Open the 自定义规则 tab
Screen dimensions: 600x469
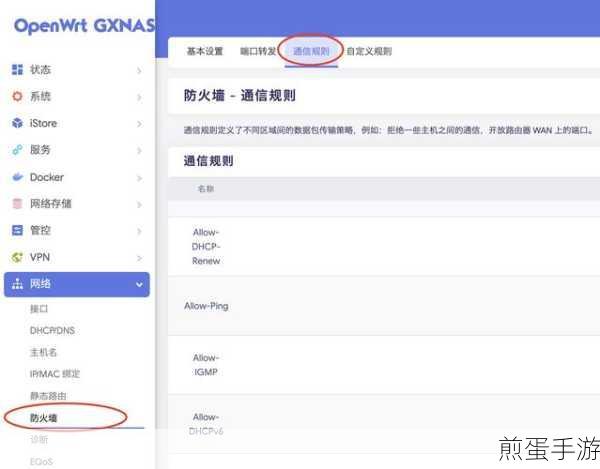point(369,51)
